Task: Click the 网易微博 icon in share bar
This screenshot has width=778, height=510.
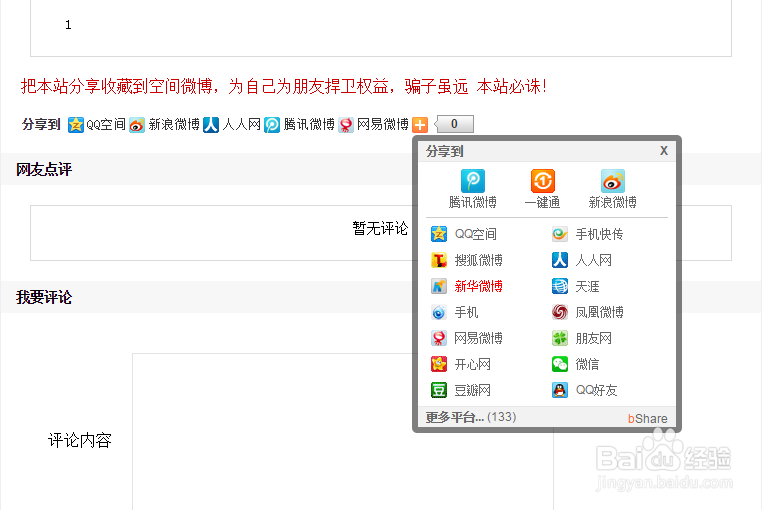Action: click(x=346, y=125)
